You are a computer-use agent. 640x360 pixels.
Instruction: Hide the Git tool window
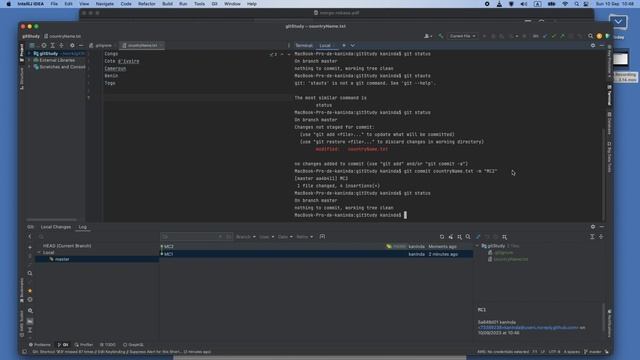(x=602, y=227)
